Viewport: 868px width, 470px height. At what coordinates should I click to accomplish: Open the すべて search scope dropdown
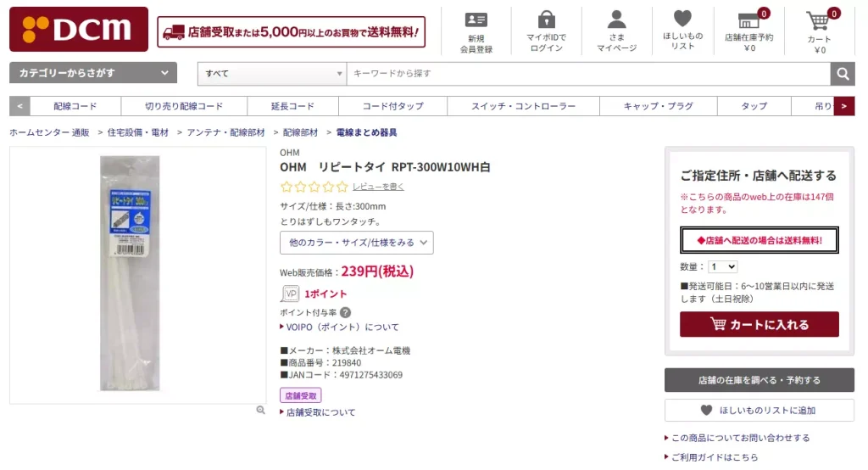[272, 74]
